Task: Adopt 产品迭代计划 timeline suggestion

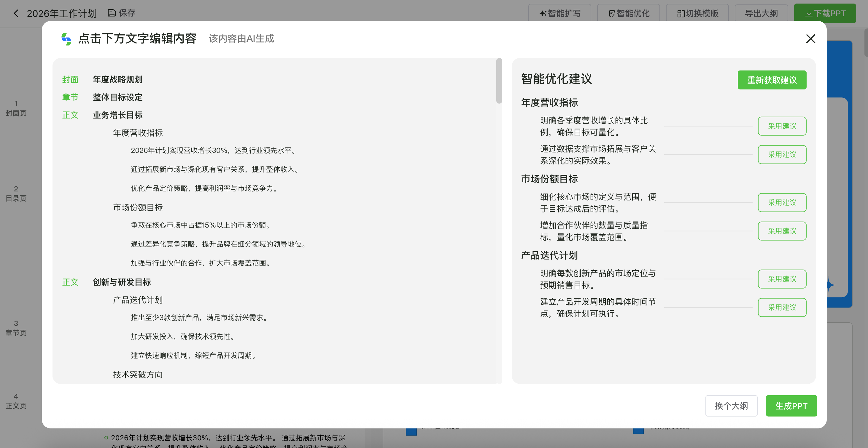Action: [x=782, y=307]
